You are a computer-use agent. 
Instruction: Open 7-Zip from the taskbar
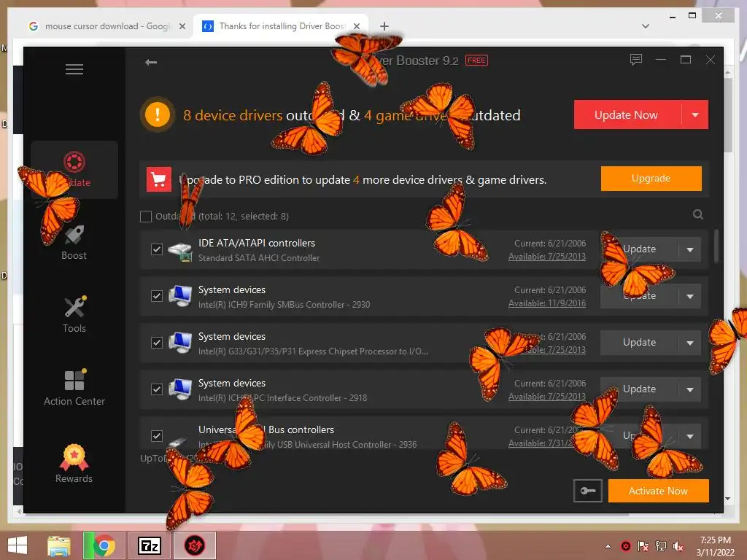149,545
